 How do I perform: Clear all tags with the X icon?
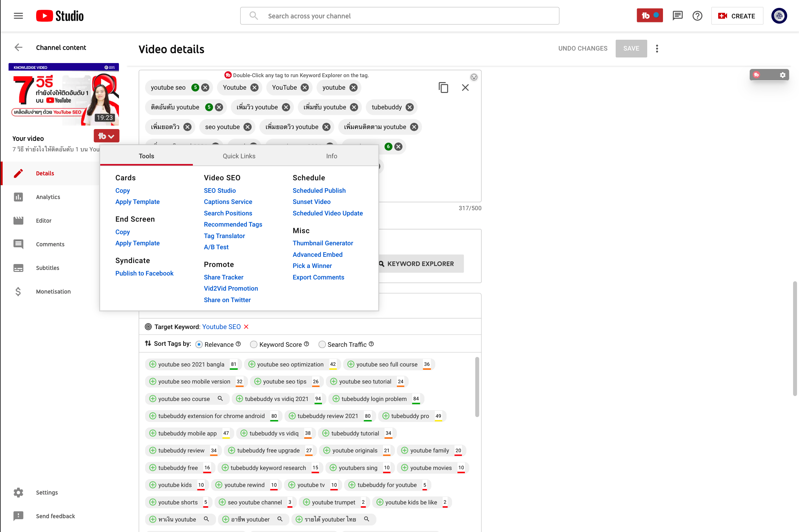[x=465, y=88]
